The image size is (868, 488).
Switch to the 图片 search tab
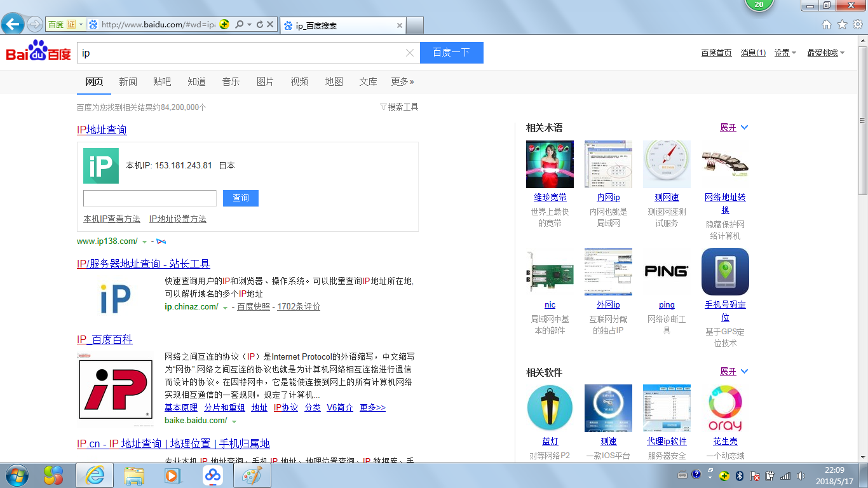[265, 81]
